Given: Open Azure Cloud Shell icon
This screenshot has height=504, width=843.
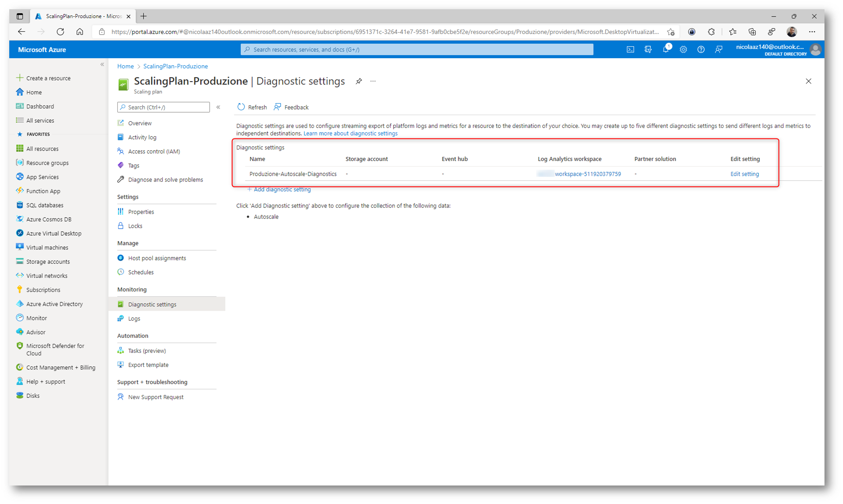Looking at the screenshot, I should coord(630,50).
